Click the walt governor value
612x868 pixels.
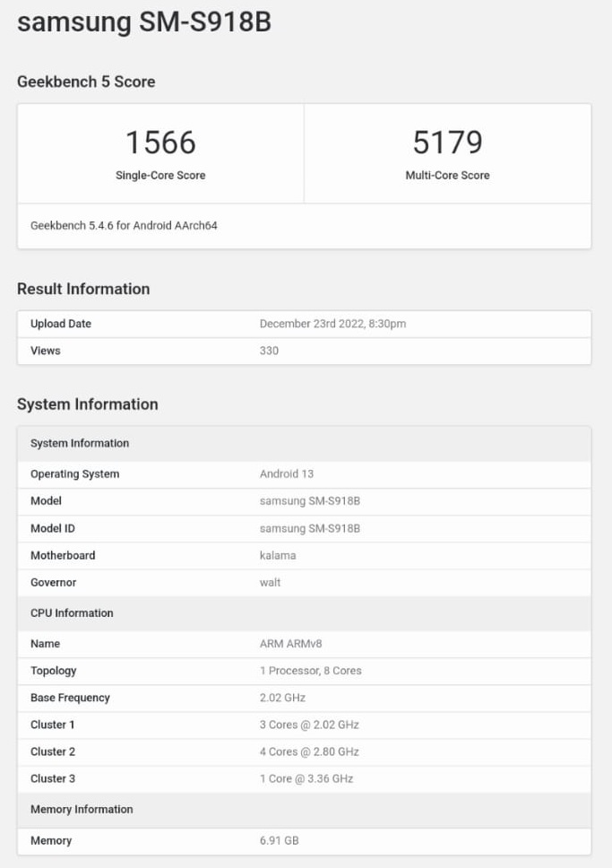tap(270, 582)
